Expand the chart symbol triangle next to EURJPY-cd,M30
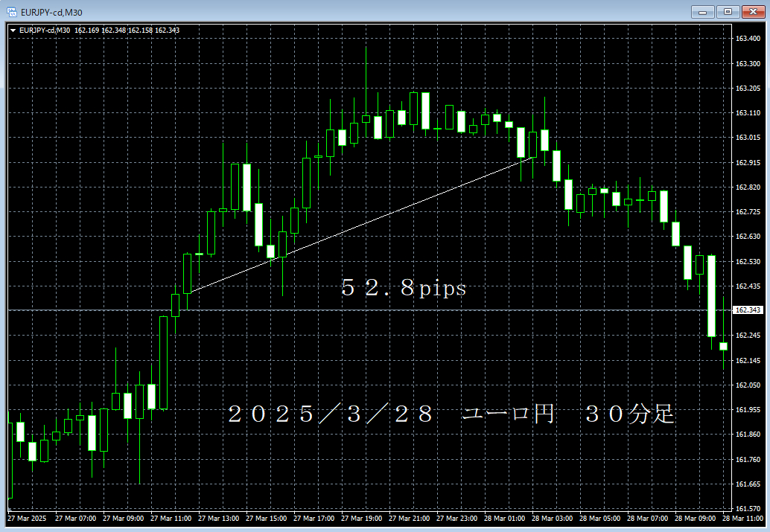The height and width of the screenshot is (532, 770). pos(13,31)
